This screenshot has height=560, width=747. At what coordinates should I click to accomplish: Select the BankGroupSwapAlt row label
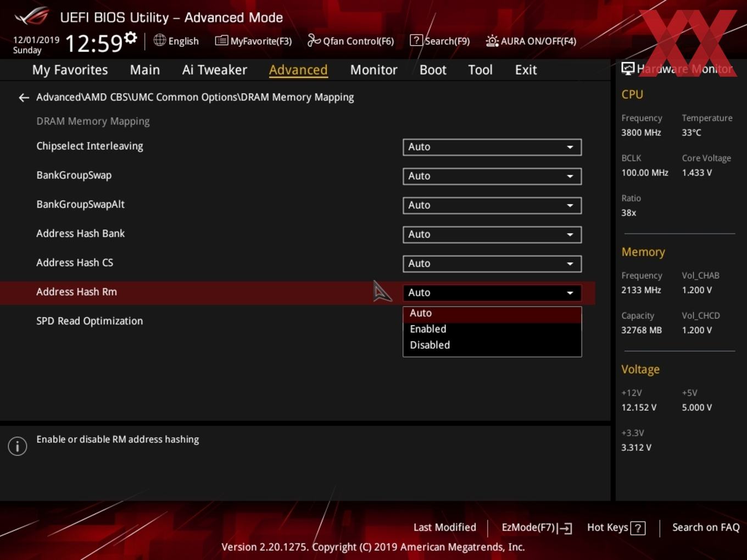(80, 204)
